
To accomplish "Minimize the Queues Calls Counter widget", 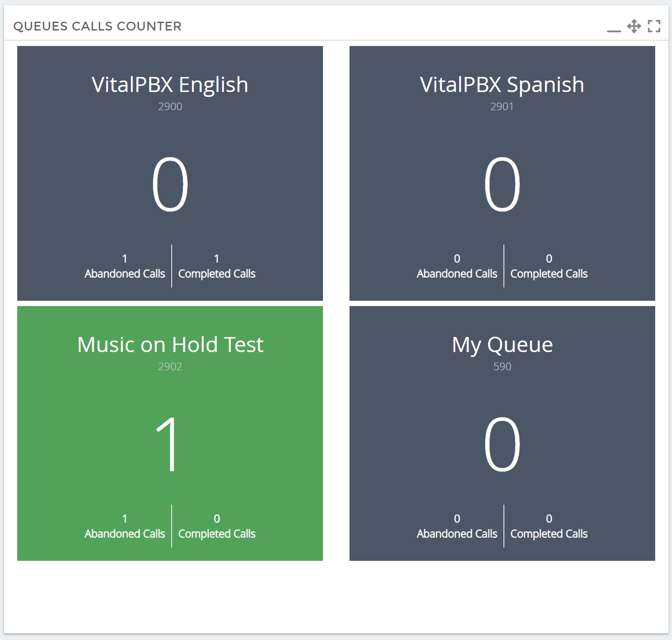I will [x=614, y=30].
